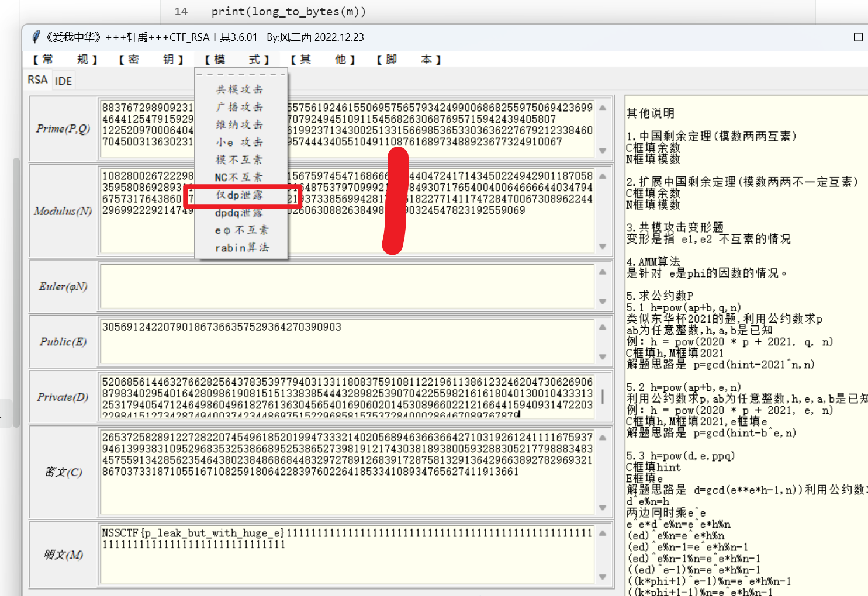This screenshot has height=596, width=868.
Task: Click the Prime(P,Q) scrollbar up arrow
Action: pos(603,108)
